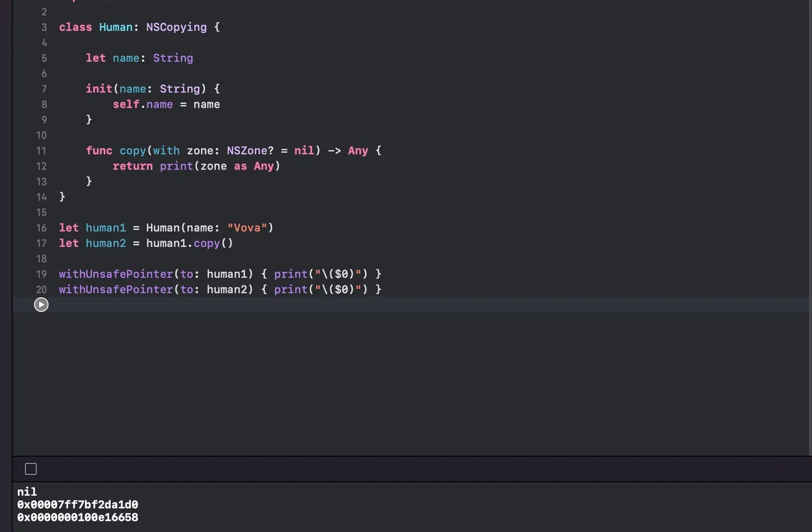
Task: Click the 'init(name: String) {' line
Action: click(153, 89)
